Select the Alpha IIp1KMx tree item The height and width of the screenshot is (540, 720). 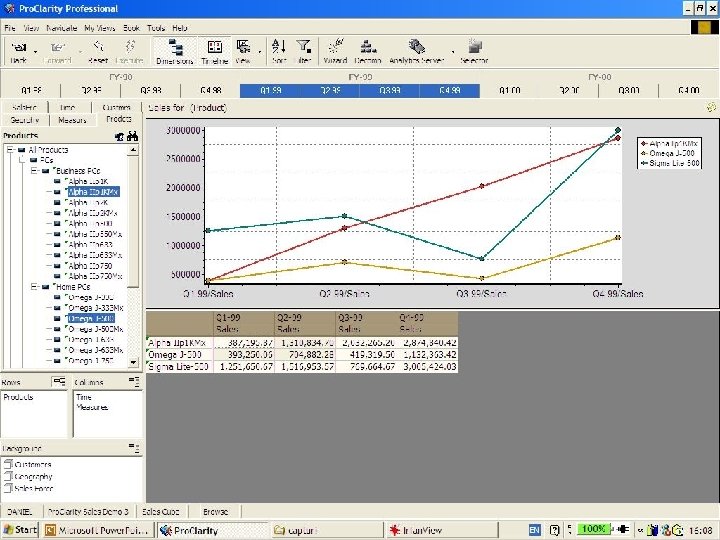[x=93, y=191]
